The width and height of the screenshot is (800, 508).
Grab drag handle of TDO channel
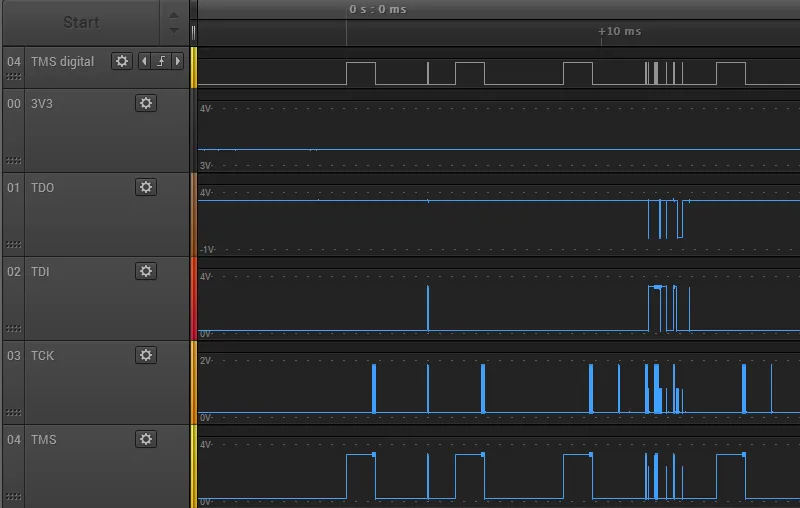coord(14,245)
